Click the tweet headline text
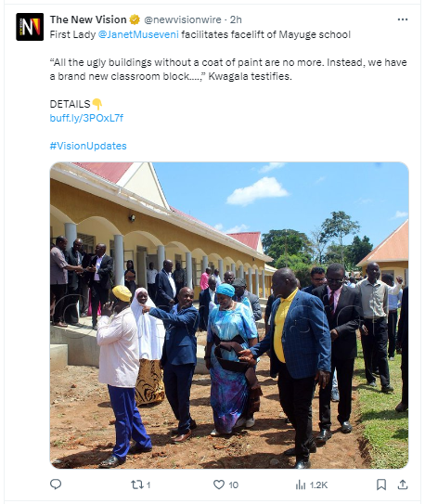 point(200,34)
